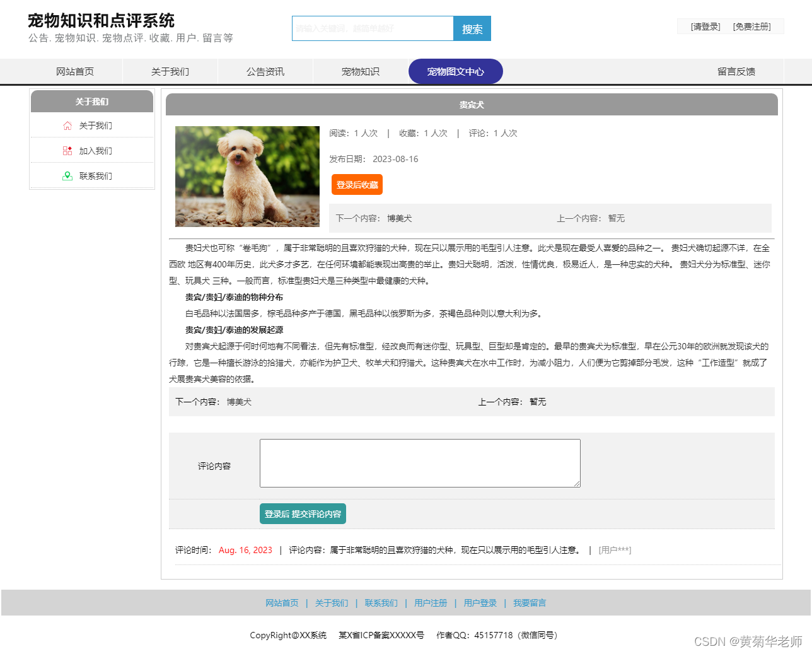
Task: Click the poodle article thumbnail image
Action: pos(246,176)
